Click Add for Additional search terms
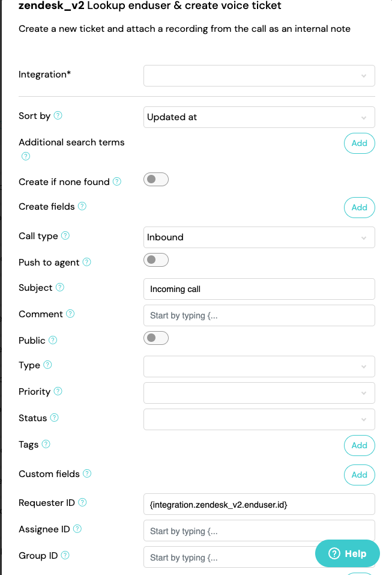Viewport: 392px width, 575px height. pyautogui.click(x=360, y=143)
